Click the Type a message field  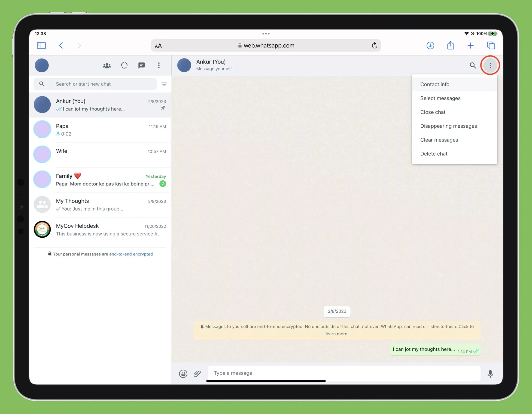click(344, 373)
